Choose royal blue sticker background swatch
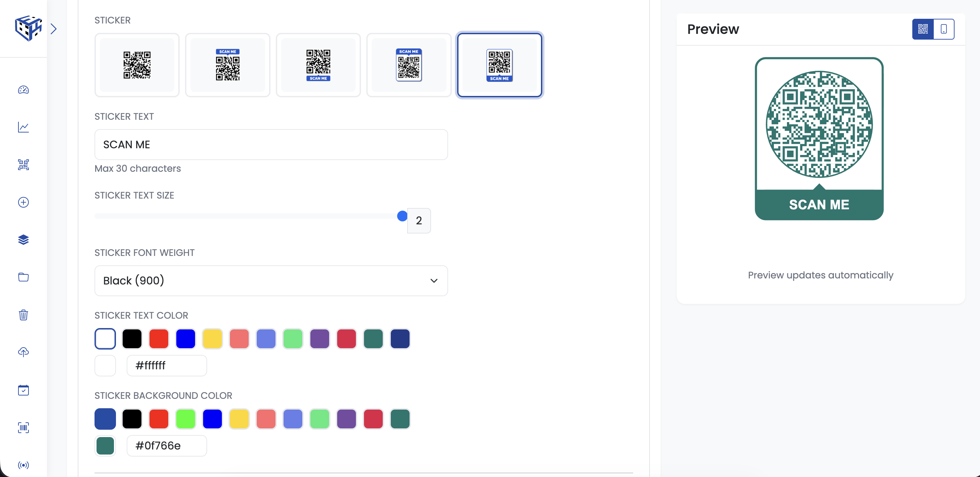This screenshot has height=477, width=980. pyautogui.click(x=105, y=419)
